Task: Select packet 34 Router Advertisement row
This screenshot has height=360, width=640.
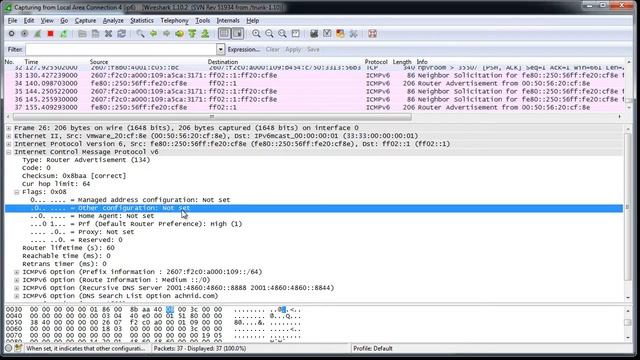Action: (314, 83)
